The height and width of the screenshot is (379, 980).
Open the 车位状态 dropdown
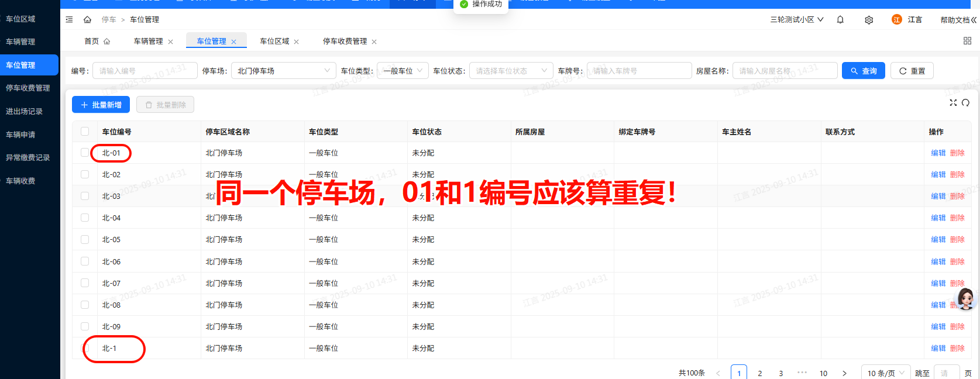pos(511,71)
